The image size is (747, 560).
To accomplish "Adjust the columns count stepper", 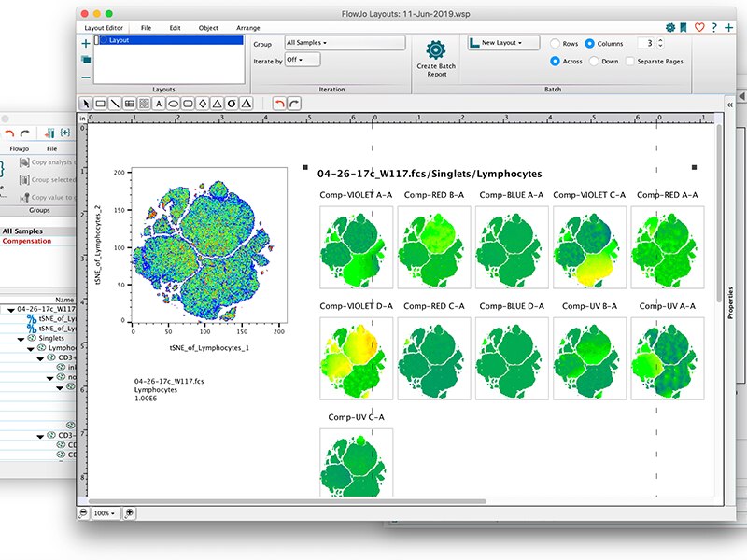I will click(660, 43).
